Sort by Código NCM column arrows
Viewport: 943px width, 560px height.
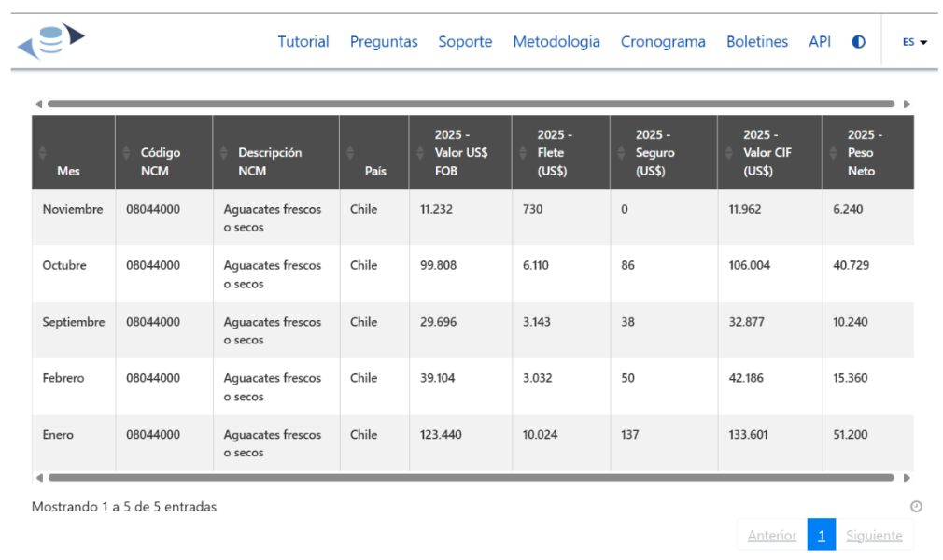tap(126, 153)
